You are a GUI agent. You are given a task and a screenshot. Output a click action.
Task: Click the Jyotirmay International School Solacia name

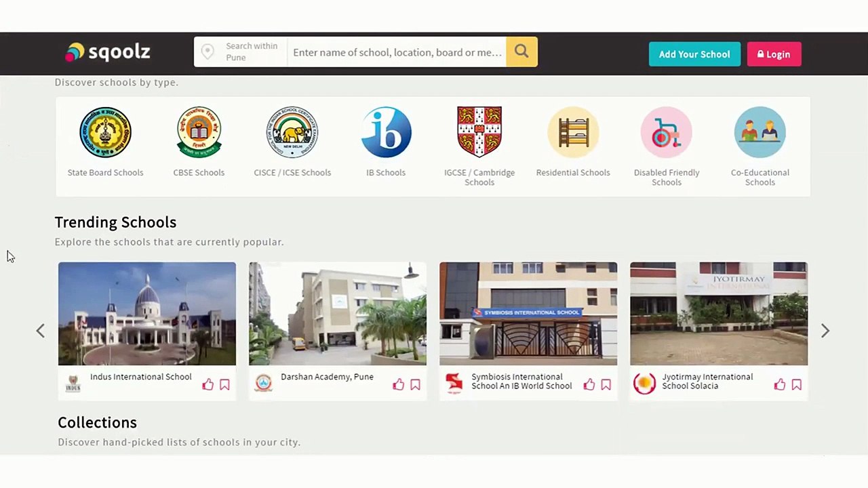point(707,381)
